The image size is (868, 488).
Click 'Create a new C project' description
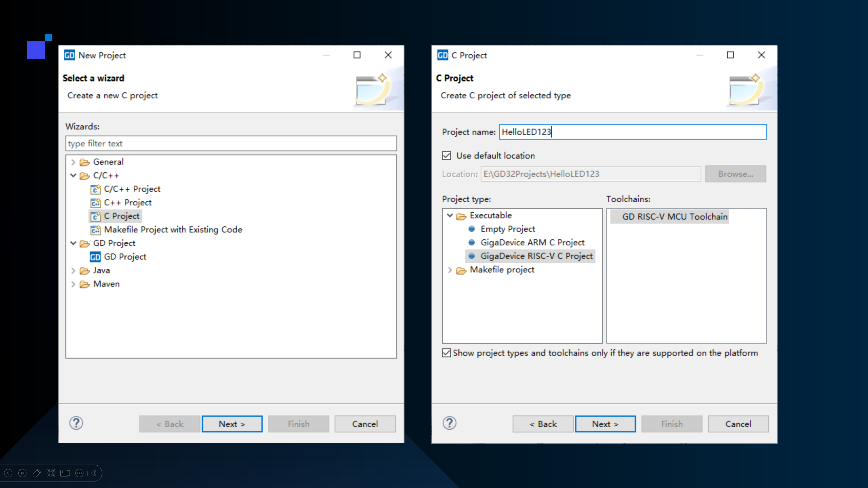coord(113,96)
